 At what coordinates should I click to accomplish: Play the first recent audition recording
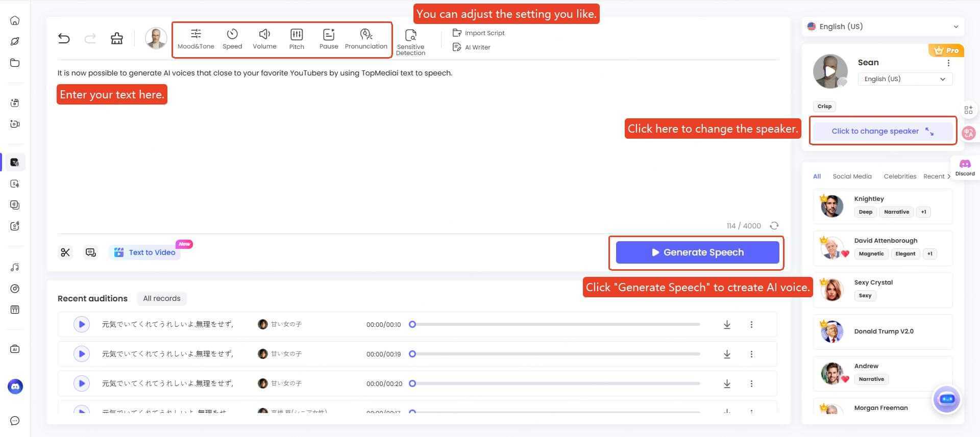click(x=82, y=324)
